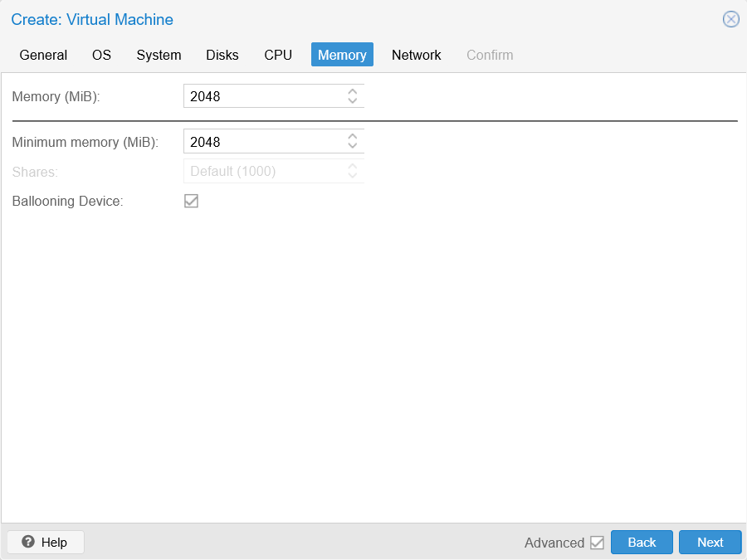Viewport: 747px width, 560px height.
Task: Open the Disks tab
Action: coord(222,55)
